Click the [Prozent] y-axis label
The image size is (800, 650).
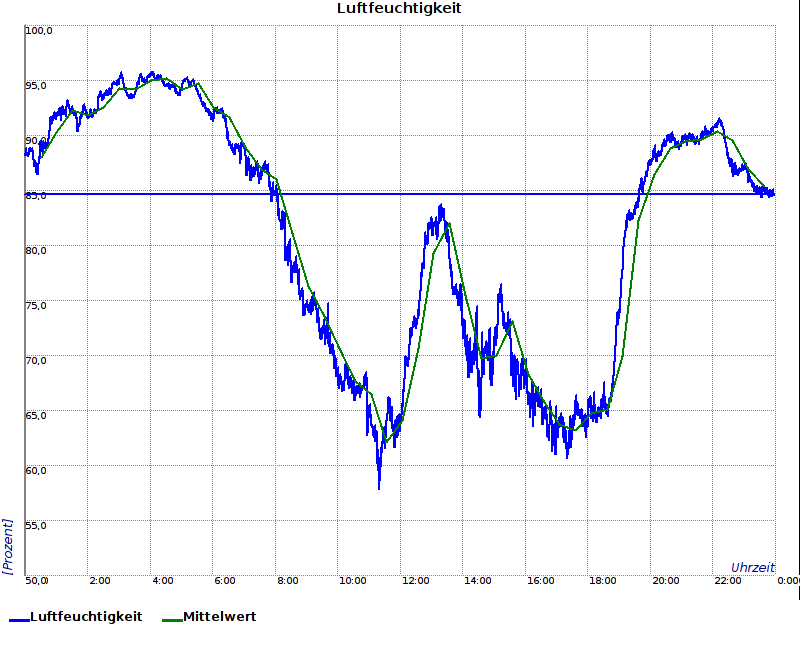click(x=7, y=546)
